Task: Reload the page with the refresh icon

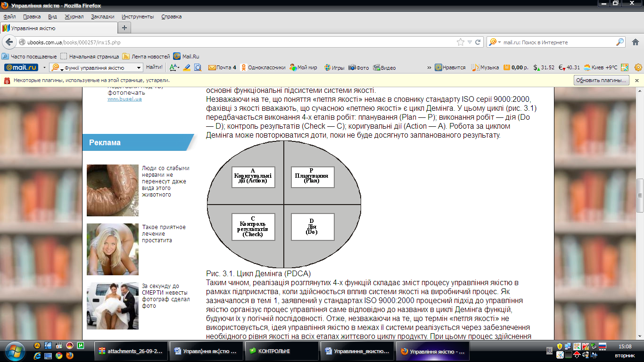Action: pos(478,42)
